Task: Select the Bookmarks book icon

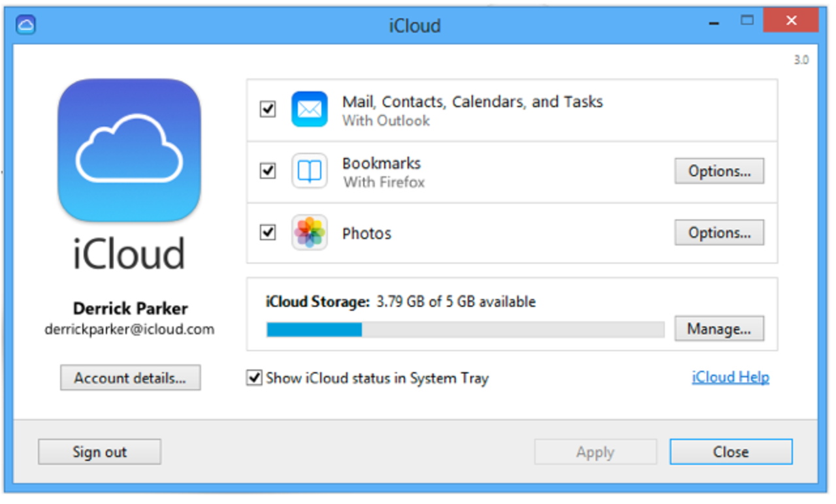Action: click(309, 171)
